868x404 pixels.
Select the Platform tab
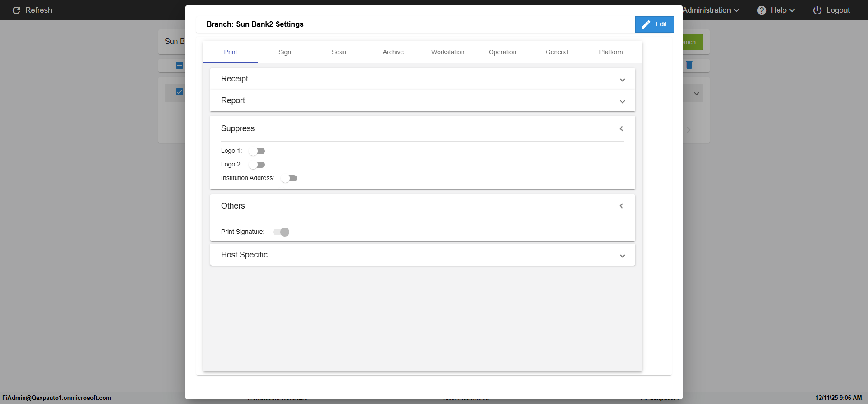coord(611,52)
